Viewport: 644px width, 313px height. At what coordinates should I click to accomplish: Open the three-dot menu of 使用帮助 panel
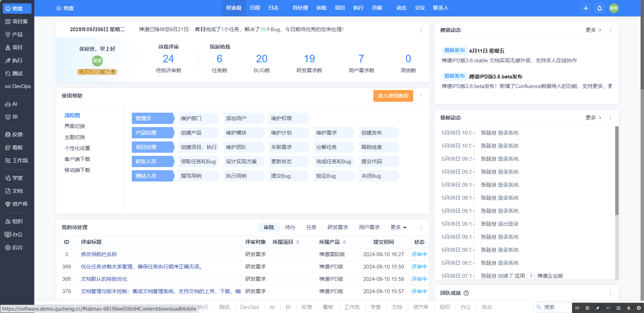click(421, 96)
